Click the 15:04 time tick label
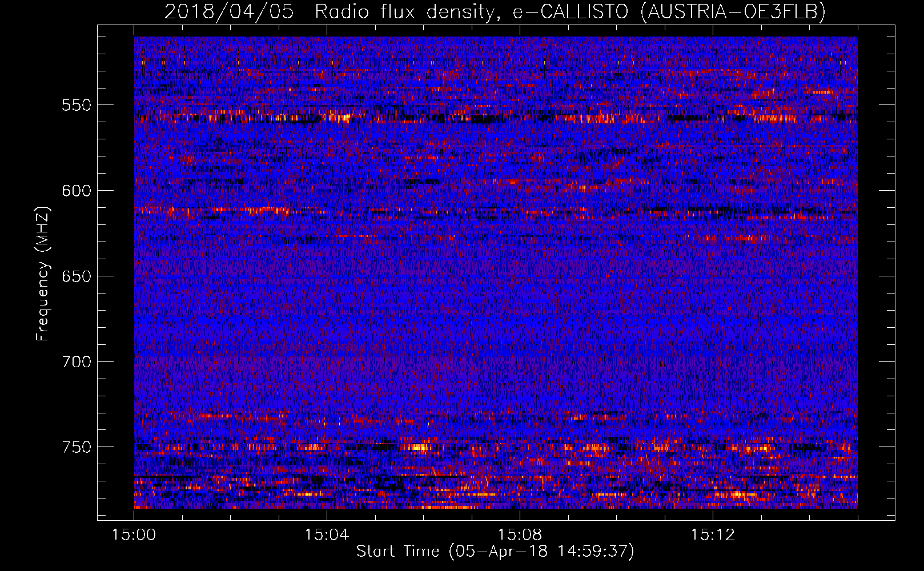924x571 pixels. [327, 534]
